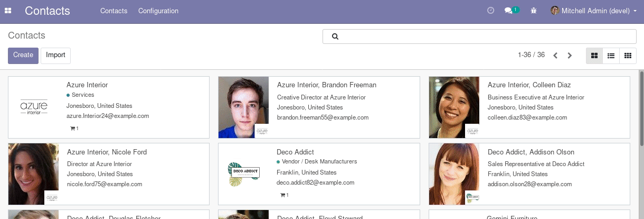Open the Contacts menu item
Image resolution: width=644 pixels, height=219 pixels.
(x=114, y=11)
